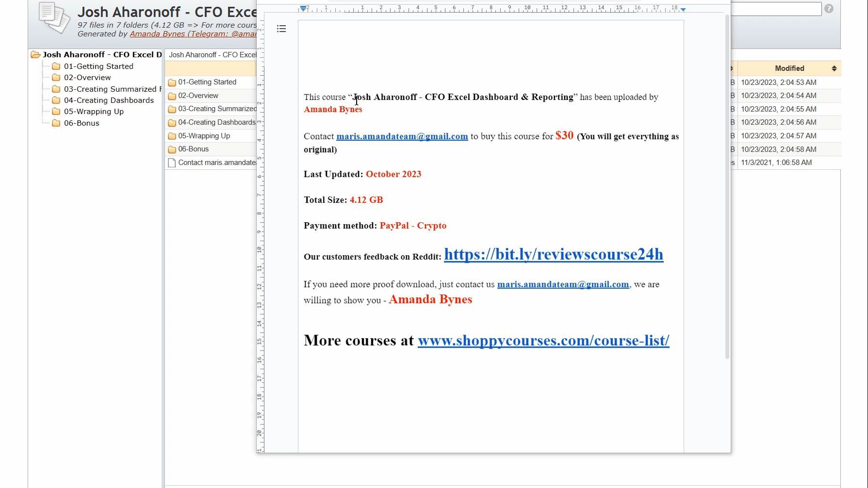868x488 pixels.
Task: Open 03-Creating Summarized in file list
Action: [217, 109]
